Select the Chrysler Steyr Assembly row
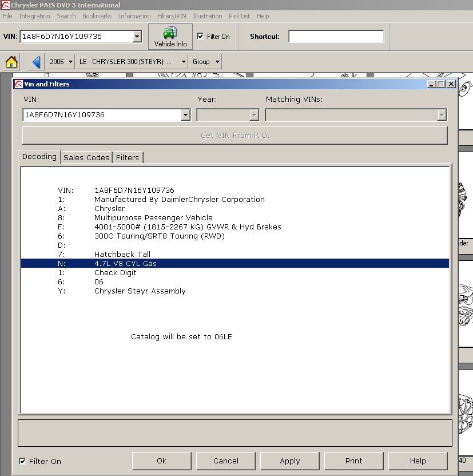The height and width of the screenshot is (476, 473). (x=235, y=291)
